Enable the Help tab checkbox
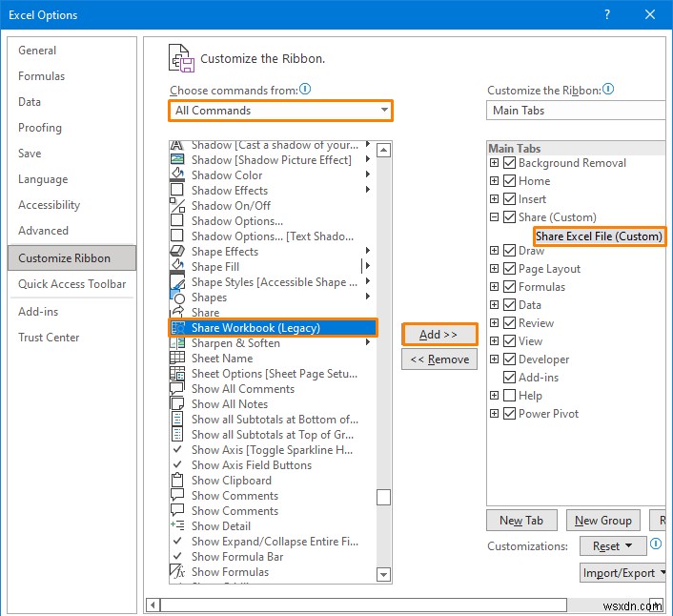The image size is (673, 616). click(x=509, y=396)
